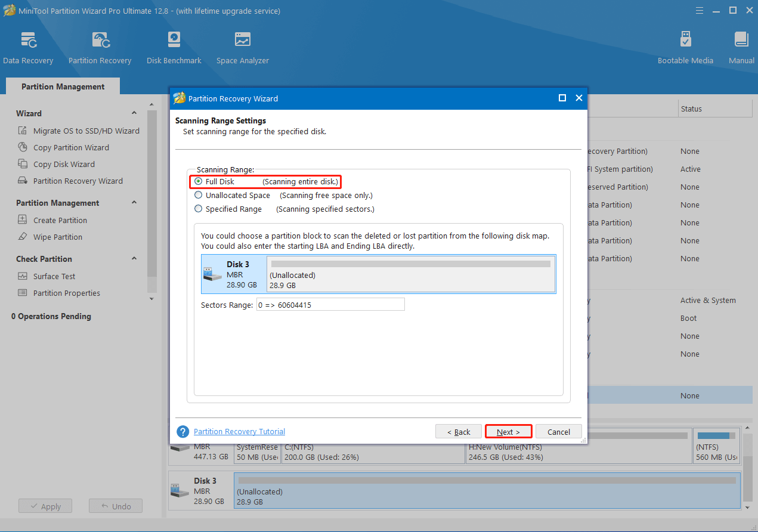Choose Create Partition in sidebar
Screen dimensions: 758x532
tap(60, 220)
